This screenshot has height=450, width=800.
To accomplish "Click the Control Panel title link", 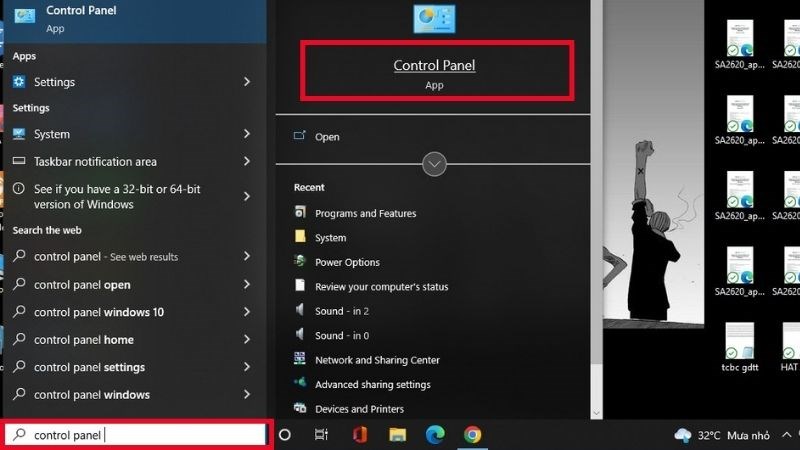I will coord(434,65).
